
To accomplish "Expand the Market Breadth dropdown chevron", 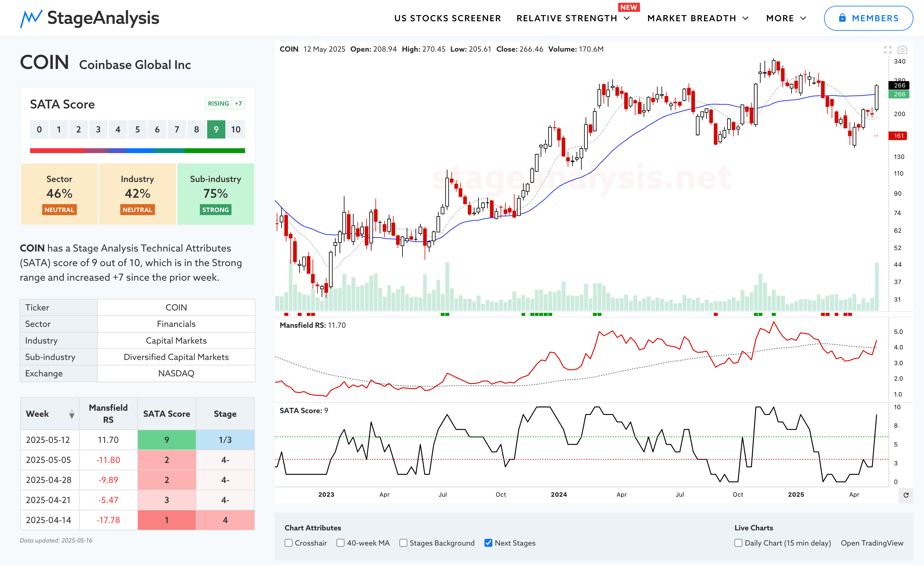I will pos(745,18).
